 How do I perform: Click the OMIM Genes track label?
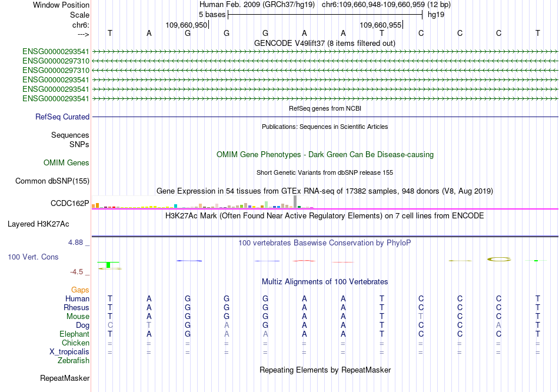click(x=66, y=162)
